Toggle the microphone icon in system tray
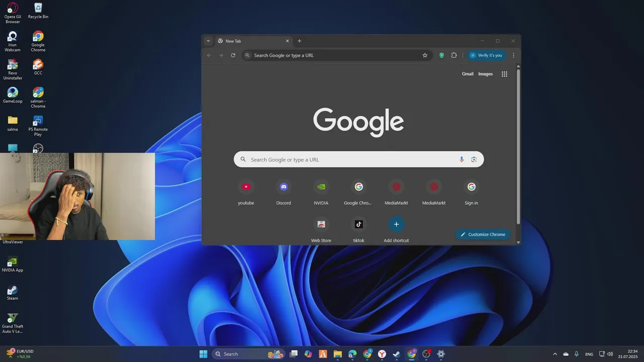This screenshot has width=644, height=362. click(x=577, y=354)
